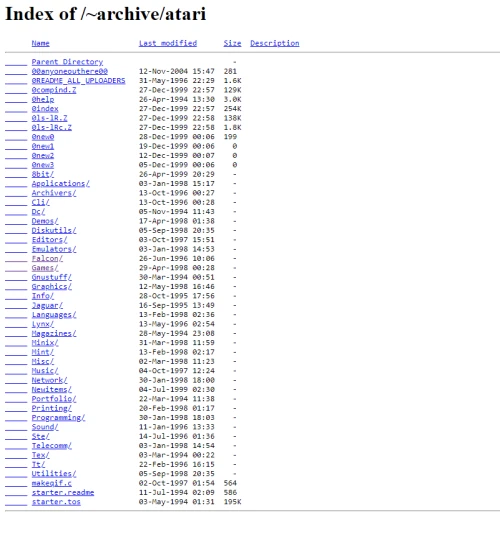Go up to the Parent Directory
The height and width of the screenshot is (556, 500).
[x=67, y=62]
